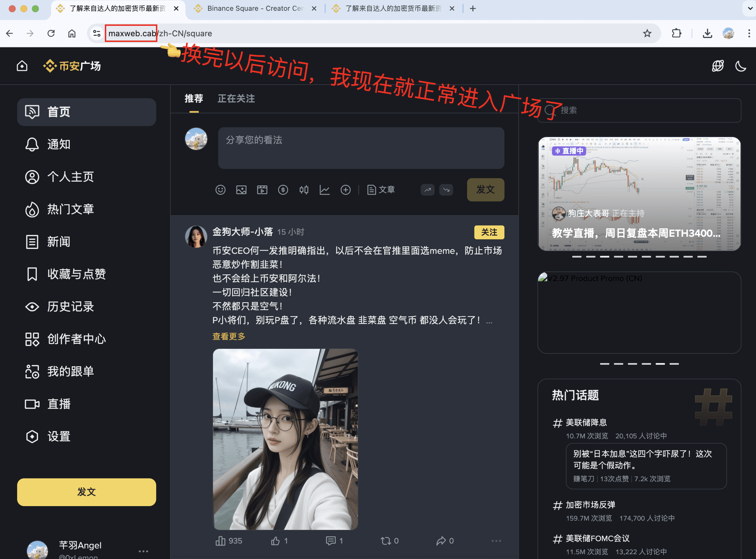Click the repost icon under the post
Viewport: 756px width, 559px height.
[x=386, y=541]
